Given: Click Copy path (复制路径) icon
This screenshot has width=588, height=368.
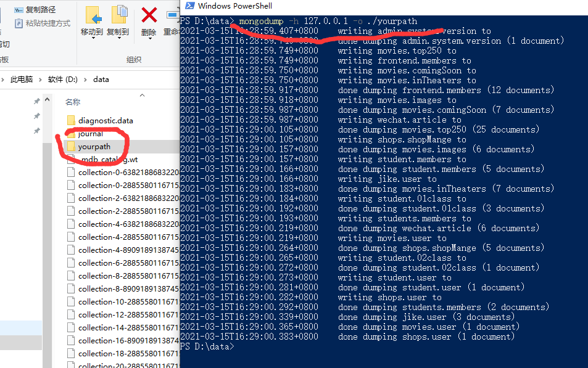Looking at the screenshot, I should click(19, 10).
